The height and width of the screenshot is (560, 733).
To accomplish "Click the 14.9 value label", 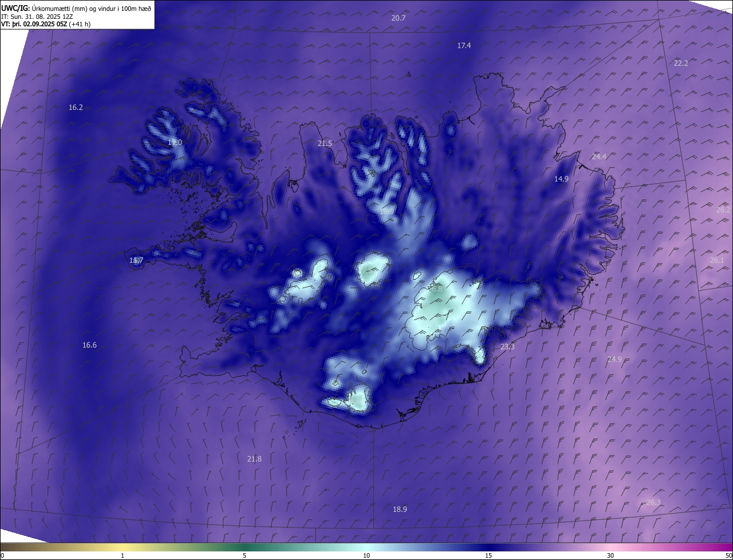I will click(561, 179).
